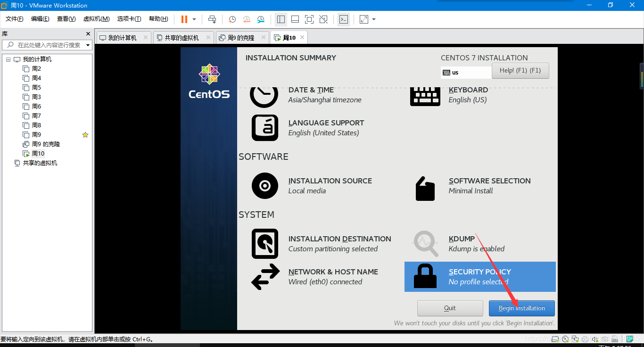Screen dimensions: 644x347
Task: Click the hard disk status bar icon
Action: (555, 339)
